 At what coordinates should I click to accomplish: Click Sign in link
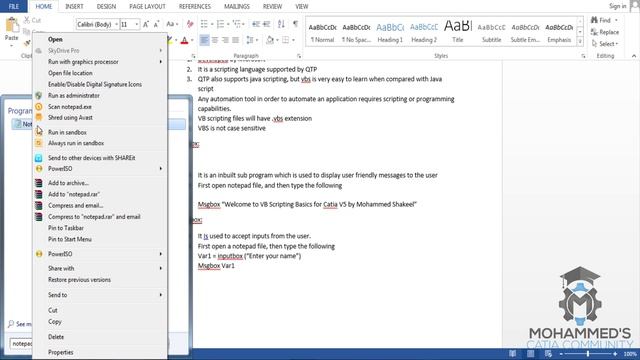(618, 6)
